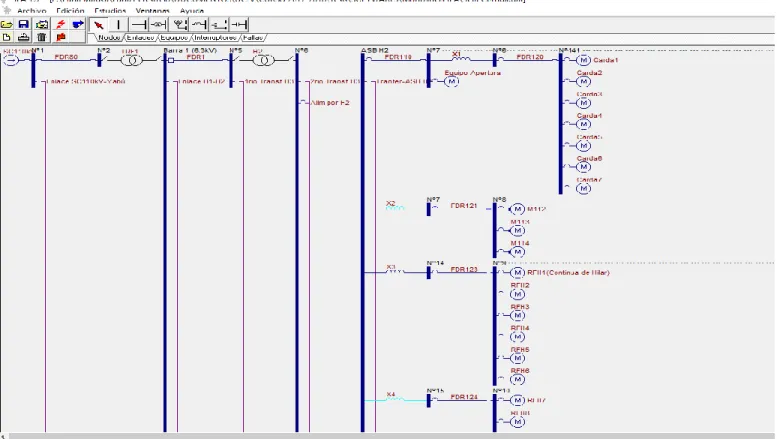This screenshot has width=777, height=439.
Task: Select the last tool in palette row
Action: 239,25
